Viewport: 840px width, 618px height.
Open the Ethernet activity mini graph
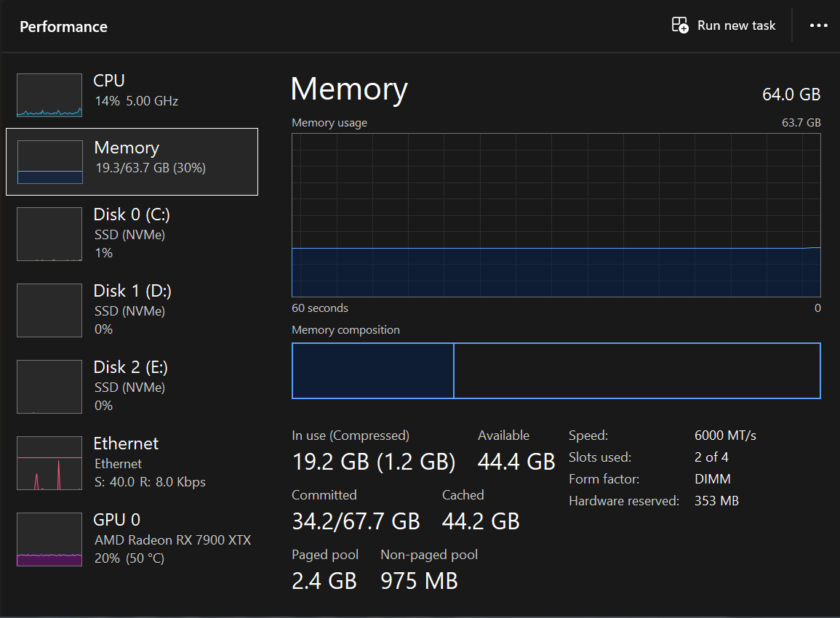pyautogui.click(x=49, y=463)
